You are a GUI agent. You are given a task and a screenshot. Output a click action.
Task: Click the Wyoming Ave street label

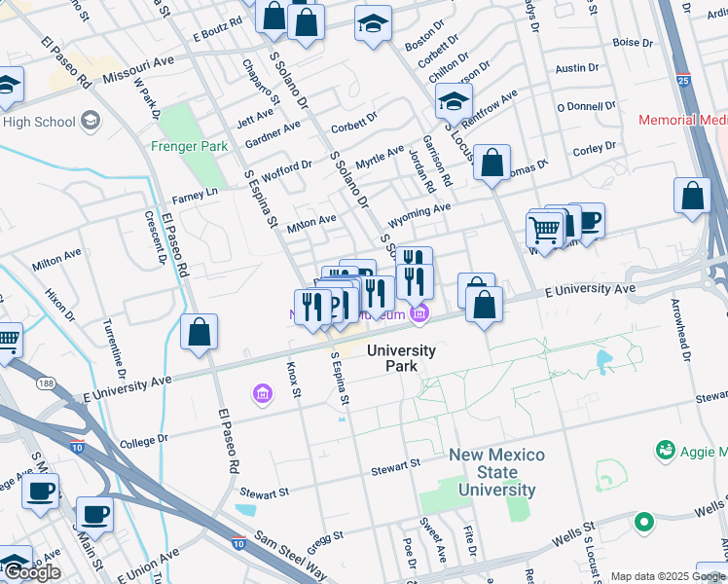click(419, 215)
